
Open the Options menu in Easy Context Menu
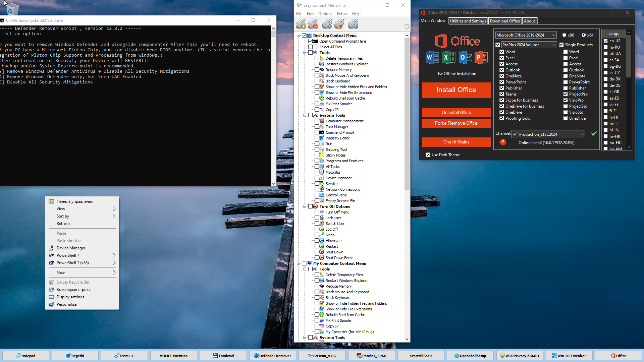coord(325,14)
